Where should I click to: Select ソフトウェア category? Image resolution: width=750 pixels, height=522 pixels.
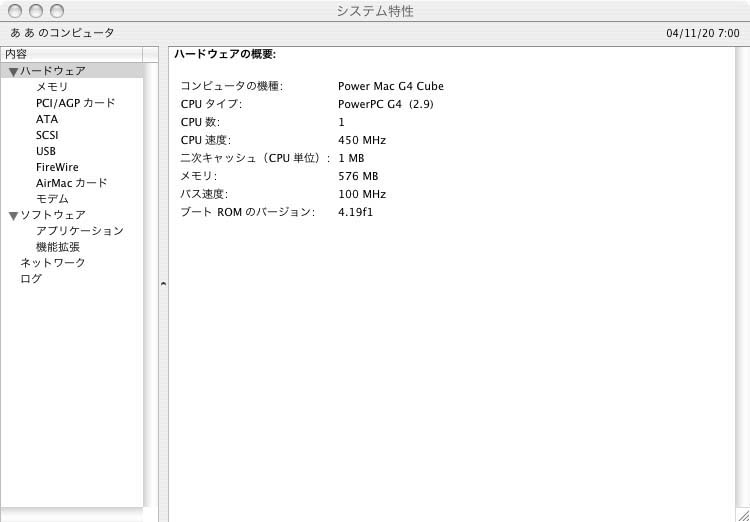[x=53, y=215]
